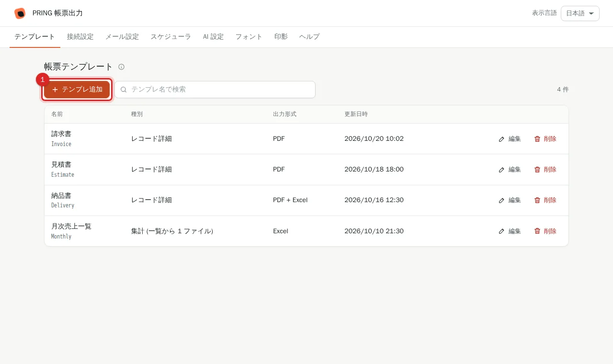Select the 月次売上一覧 template name

point(71,226)
